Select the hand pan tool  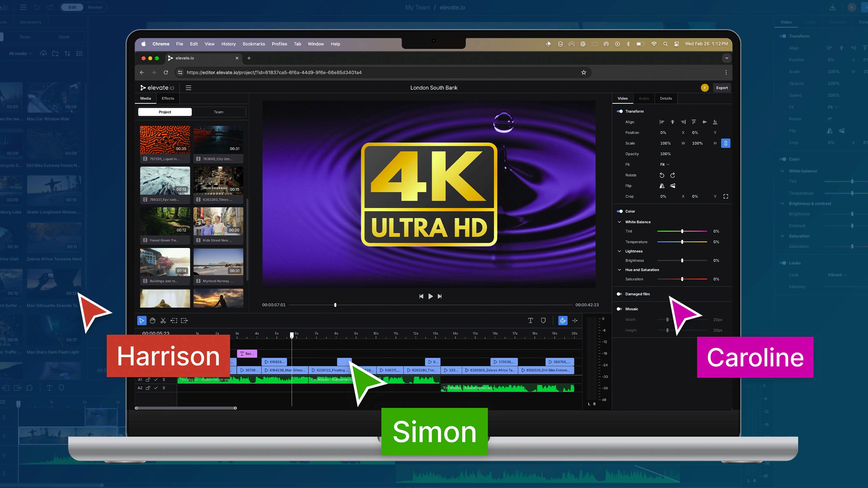pyautogui.click(x=153, y=321)
